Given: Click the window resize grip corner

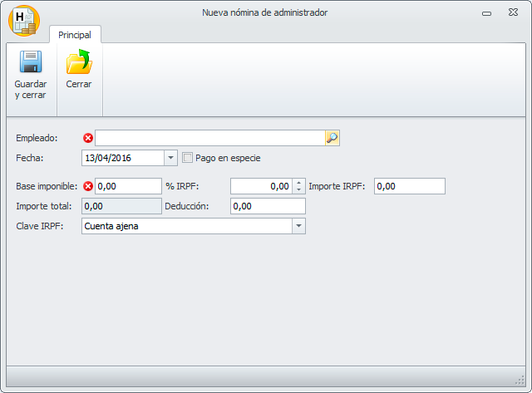Looking at the screenshot, I should point(520,381).
